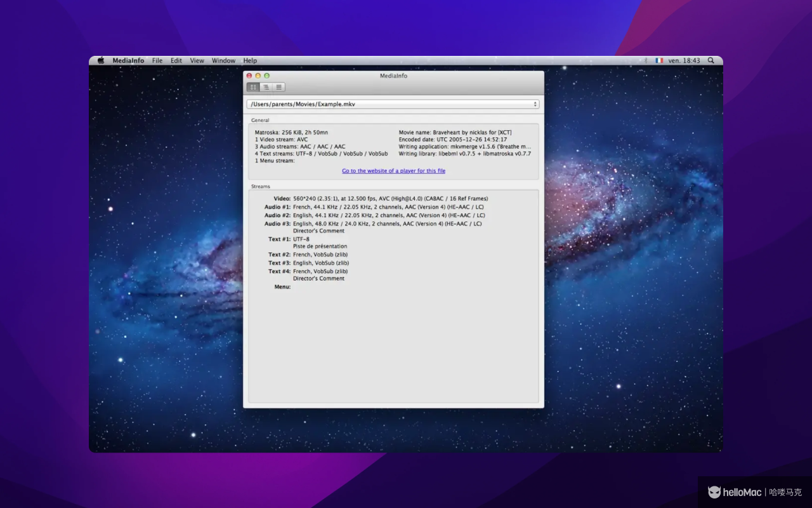Select the Audio #3 English 48.0 KHz row

(x=372, y=224)
